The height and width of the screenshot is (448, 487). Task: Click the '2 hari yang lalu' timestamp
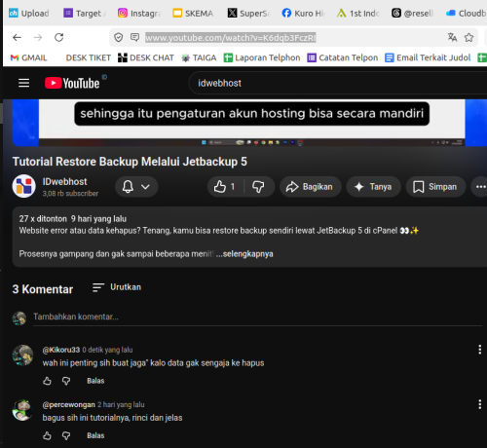[x=121, y=405]
